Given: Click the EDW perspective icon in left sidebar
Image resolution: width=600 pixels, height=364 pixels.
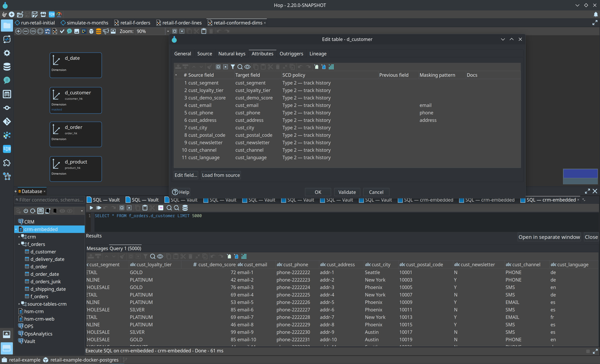Looking at the screenshot, I should [x=7, y=149].
